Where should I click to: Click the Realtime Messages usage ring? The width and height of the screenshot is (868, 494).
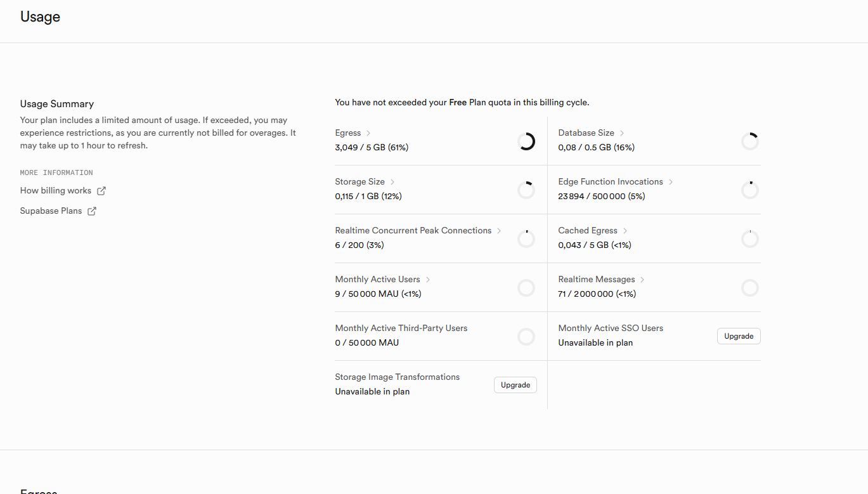[x=750, y=287]
